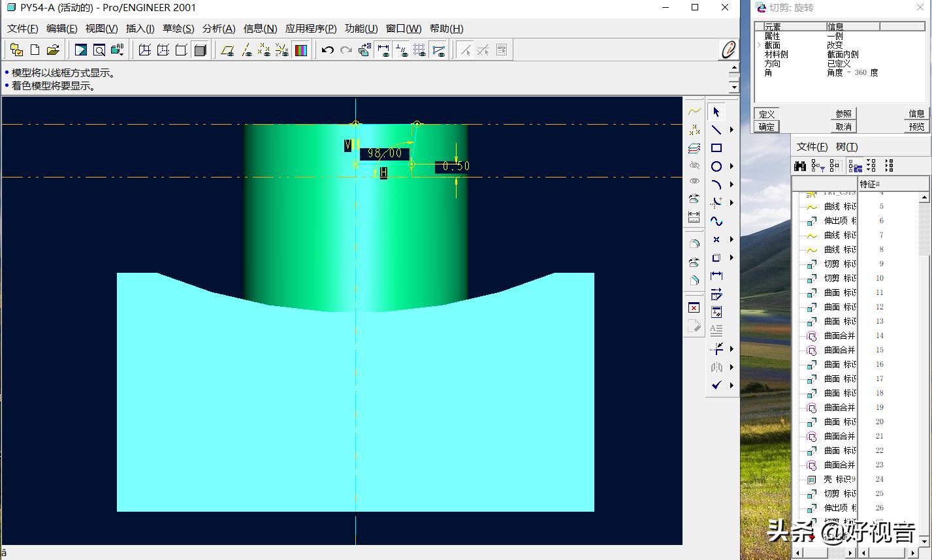The width and height of the screenshot is (932, 560).
Task: Expand the arc tool flyout arrow
Action: (731, 185)
